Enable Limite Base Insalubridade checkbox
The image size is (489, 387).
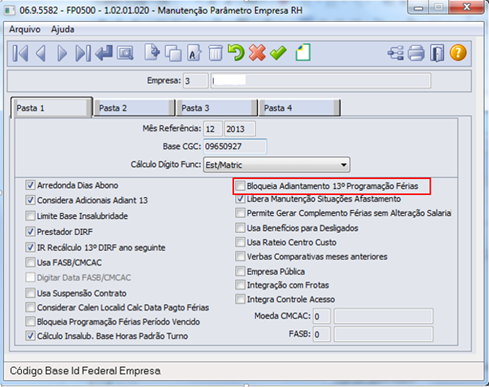pyautogui.click(x=30, y=216)
